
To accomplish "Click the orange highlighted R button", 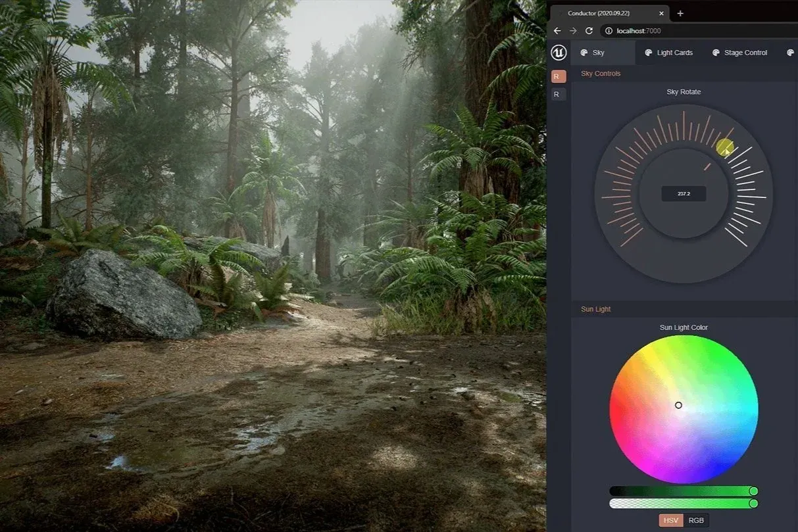I will [x=558, y=76].
